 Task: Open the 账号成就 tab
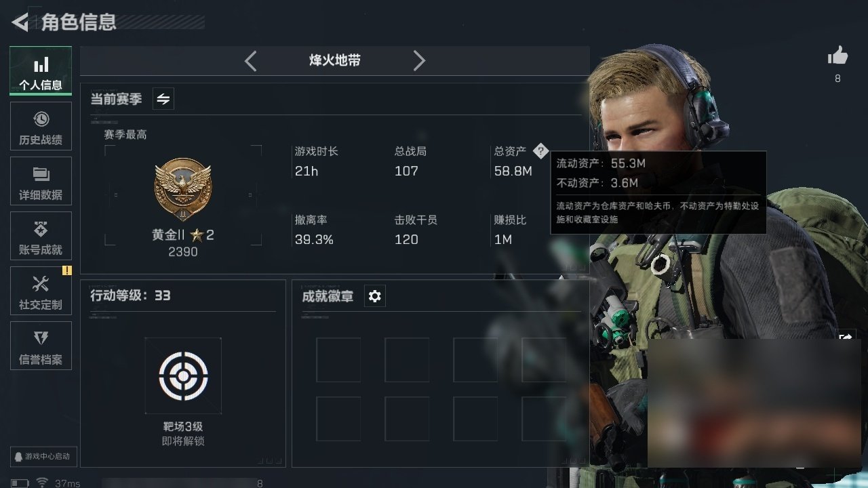[x=41, y=236]
